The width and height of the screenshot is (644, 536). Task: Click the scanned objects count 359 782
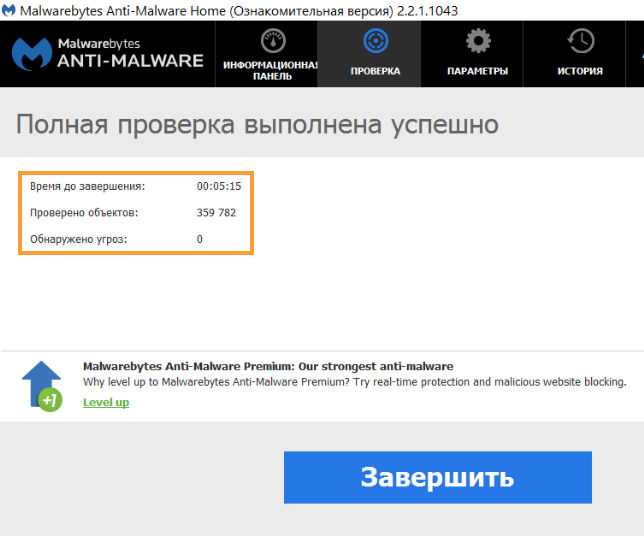[x=216, y=212]
